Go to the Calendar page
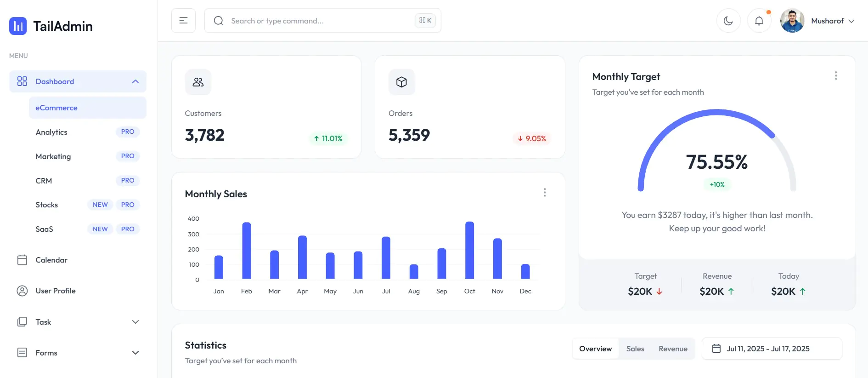The height and width of the screenshot is (378, 868). point(51,260)
